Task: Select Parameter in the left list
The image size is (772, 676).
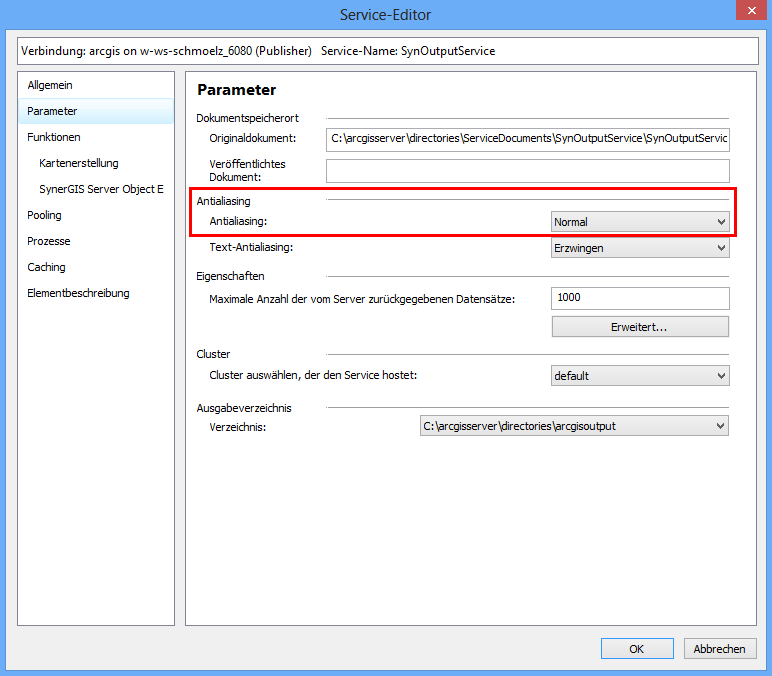Action: [x=96, y=111]
